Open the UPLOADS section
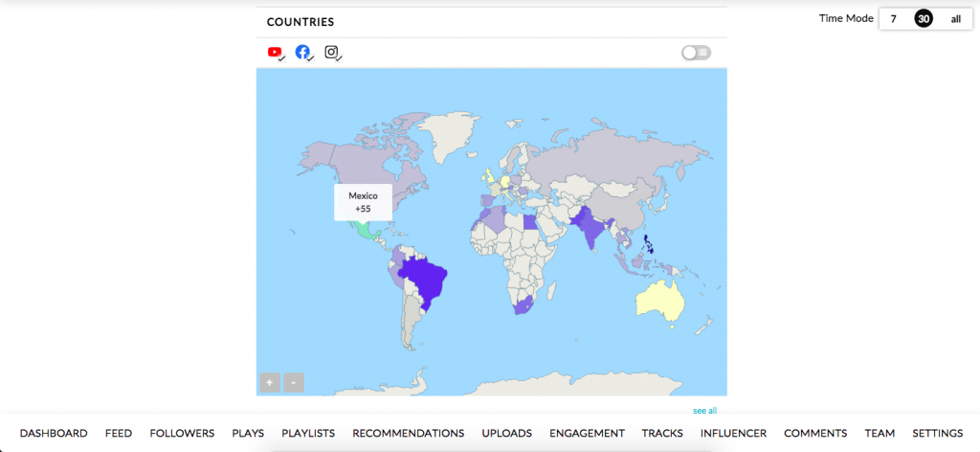Screen dimensions: 980x452 (x=507, y=433)
